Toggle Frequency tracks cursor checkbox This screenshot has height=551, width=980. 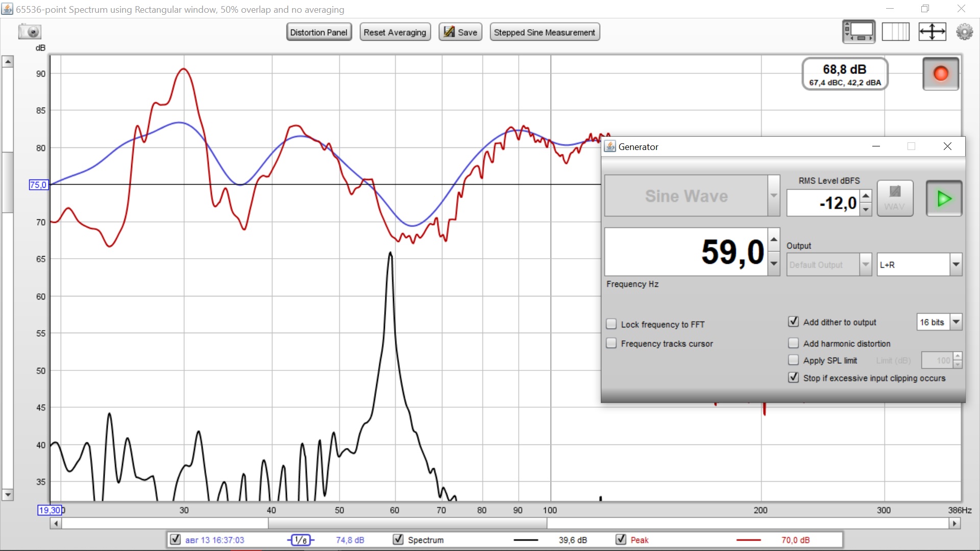(611, 343)
